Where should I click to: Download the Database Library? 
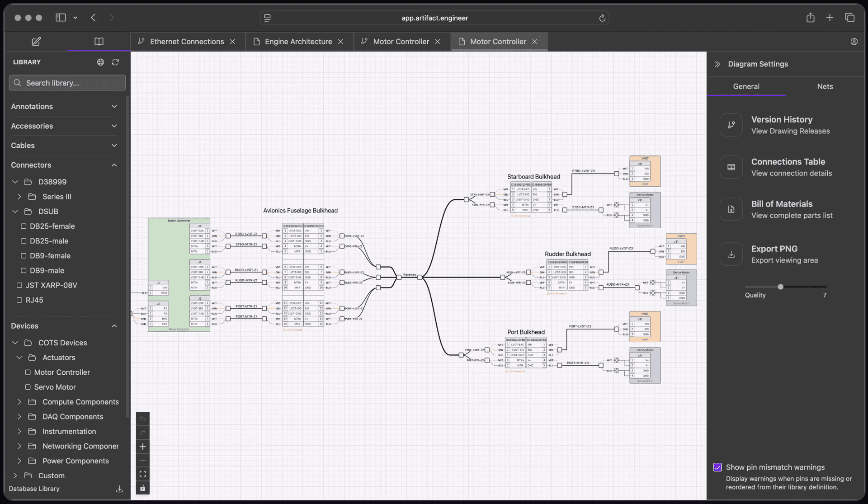[119, 489]
